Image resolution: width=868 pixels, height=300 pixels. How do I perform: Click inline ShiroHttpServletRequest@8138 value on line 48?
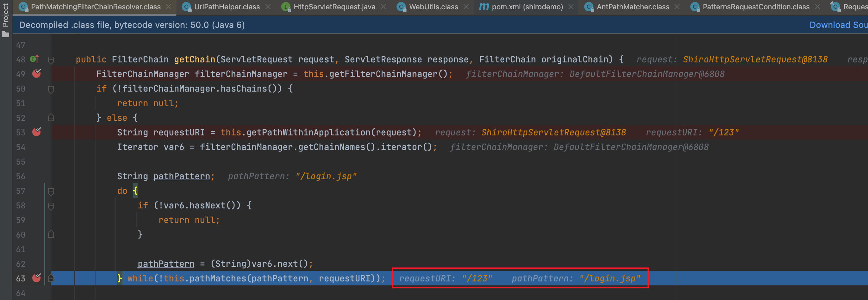tap(755, 59)
